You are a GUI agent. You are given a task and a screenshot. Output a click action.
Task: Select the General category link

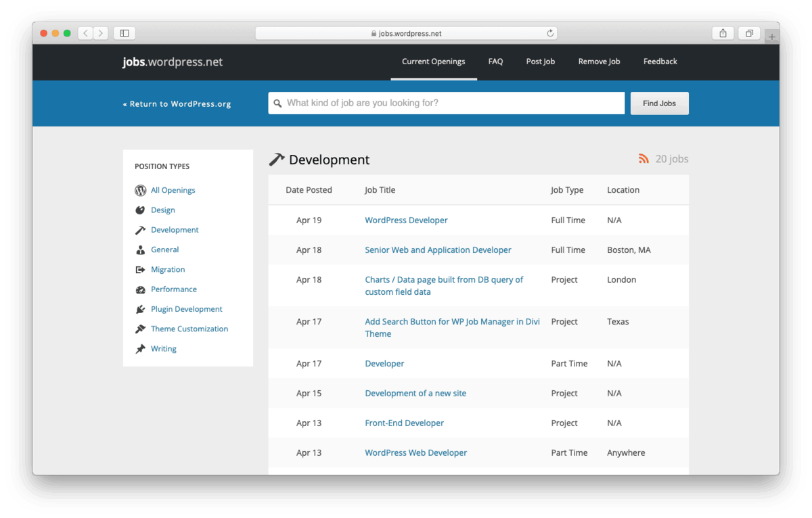tap(165, 250)
